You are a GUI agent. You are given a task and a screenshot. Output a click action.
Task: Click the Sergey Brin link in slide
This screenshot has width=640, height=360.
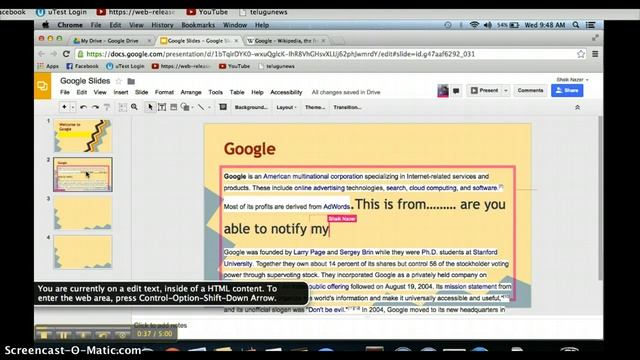coord(356,252)
